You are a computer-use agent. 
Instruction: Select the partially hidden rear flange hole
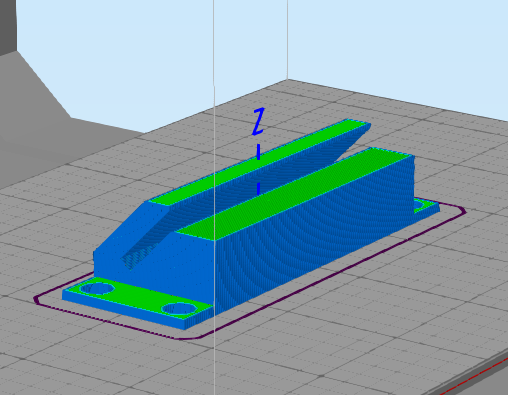pyautogui.click(x=418, y=204)
